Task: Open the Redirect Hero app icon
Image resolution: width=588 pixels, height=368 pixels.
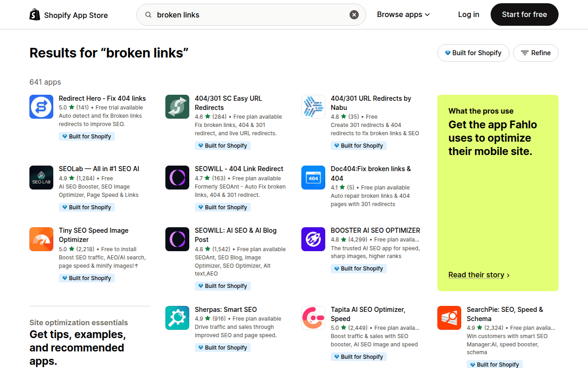Action: 41,107
